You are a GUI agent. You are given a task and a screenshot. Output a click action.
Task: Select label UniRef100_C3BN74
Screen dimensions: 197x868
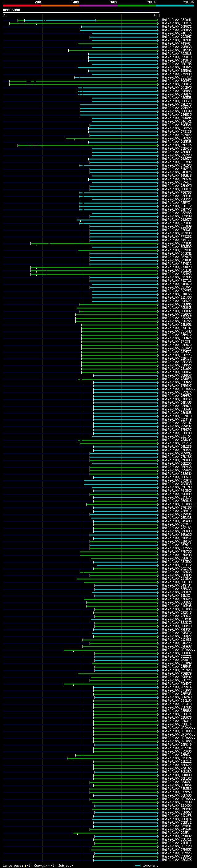pos(176,406)
